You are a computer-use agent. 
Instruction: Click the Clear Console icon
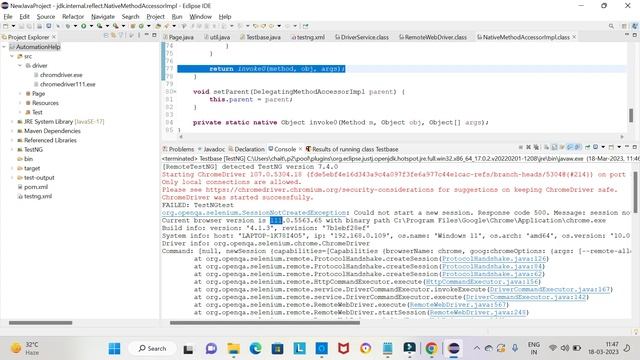(546, 147)
